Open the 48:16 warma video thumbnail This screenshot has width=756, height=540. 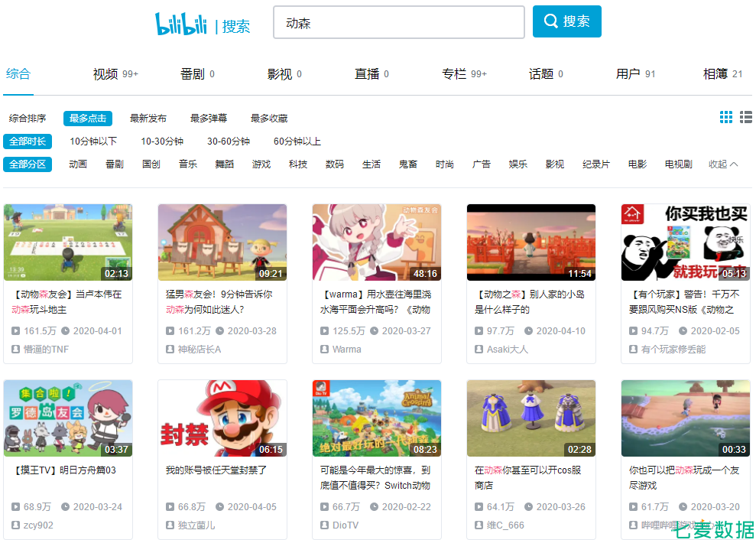click(377, 242)
